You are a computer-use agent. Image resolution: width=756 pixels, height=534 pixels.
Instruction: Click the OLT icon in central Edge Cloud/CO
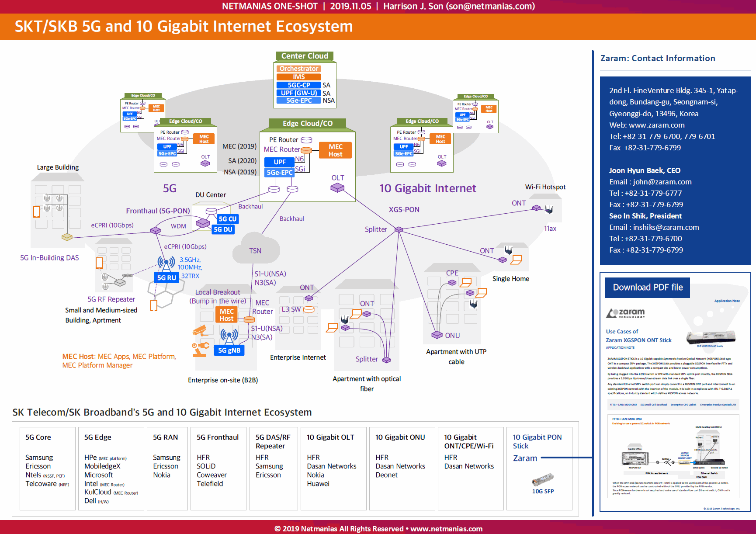337,187
